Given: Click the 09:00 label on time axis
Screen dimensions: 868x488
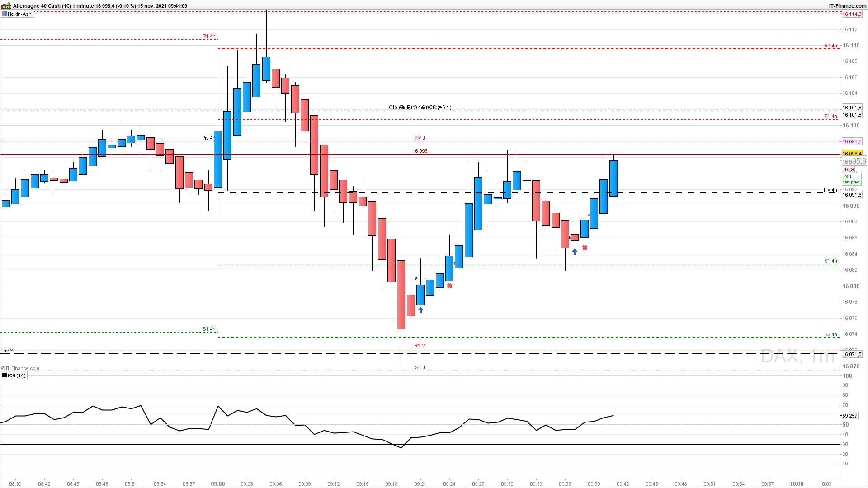Looking at the screenshot, I should click(x=218, y=483).
